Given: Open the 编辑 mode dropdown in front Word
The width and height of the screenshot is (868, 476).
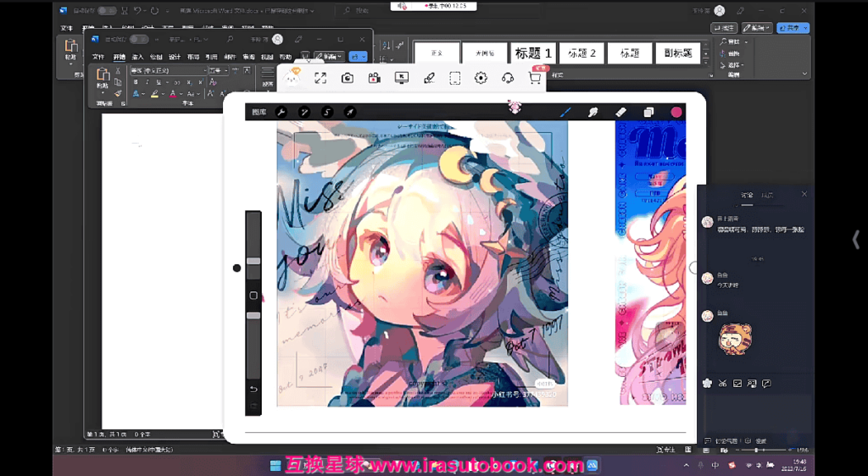Looking at the screenshot, I should tap(330, 57).
